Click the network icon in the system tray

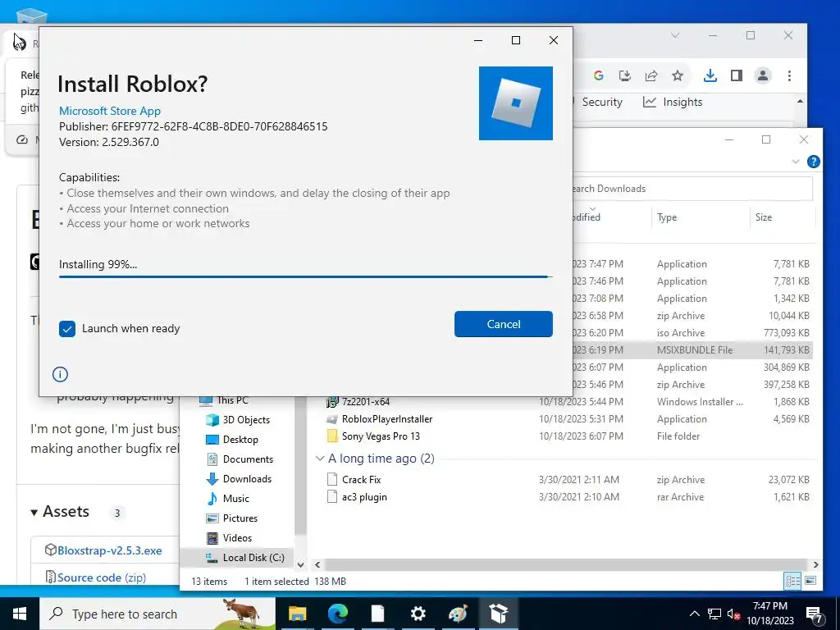(714, 614)
